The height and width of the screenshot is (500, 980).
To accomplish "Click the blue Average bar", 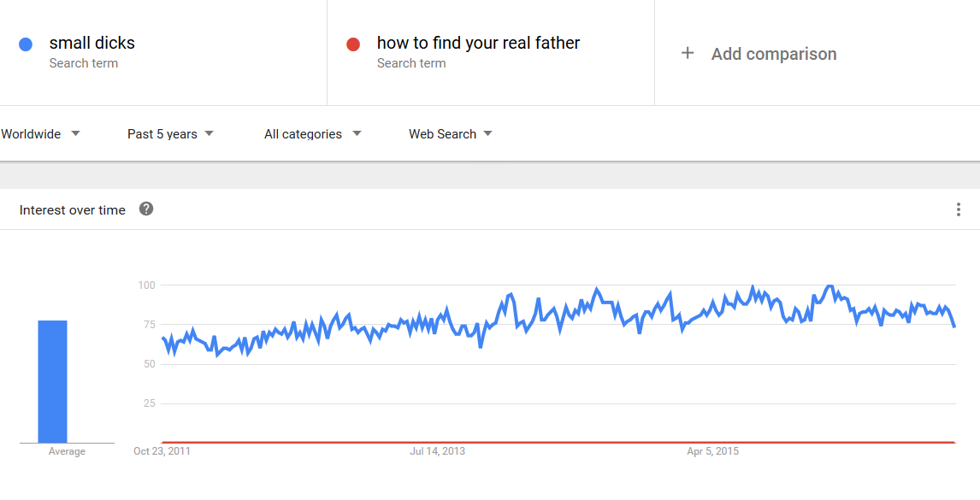I will [52, 381].
